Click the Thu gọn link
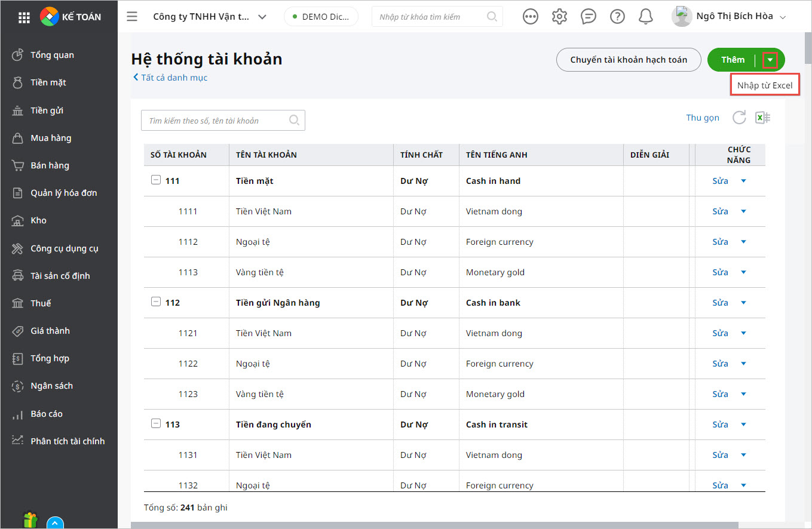Viewport: 812px width, 529px height. pos(703,118)
